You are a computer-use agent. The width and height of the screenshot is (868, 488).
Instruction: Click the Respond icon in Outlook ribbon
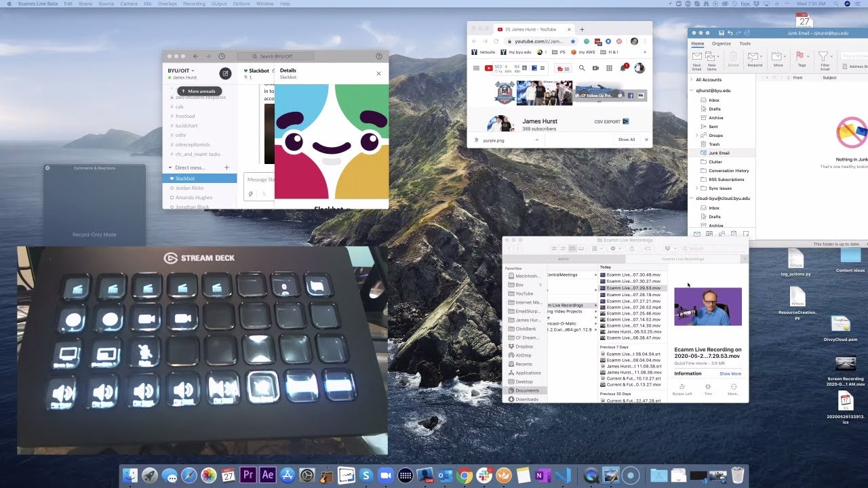(753, 56)
